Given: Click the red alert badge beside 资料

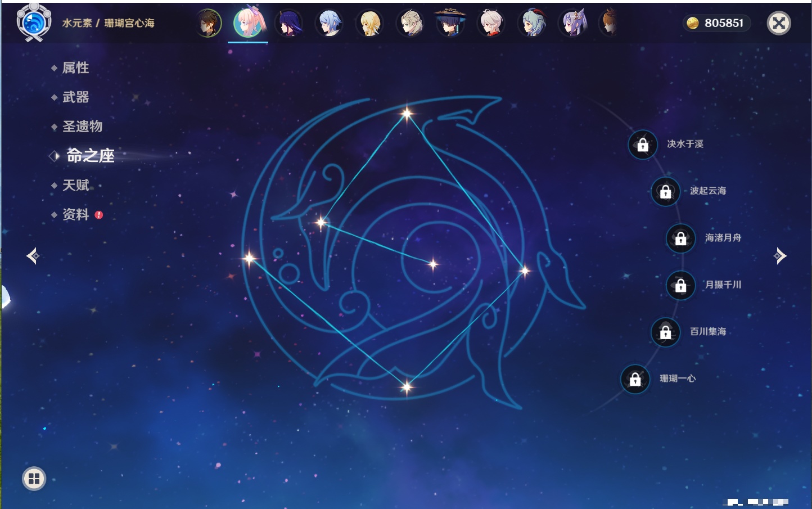Looking at the screenshot, I should (x=99, y=215).
